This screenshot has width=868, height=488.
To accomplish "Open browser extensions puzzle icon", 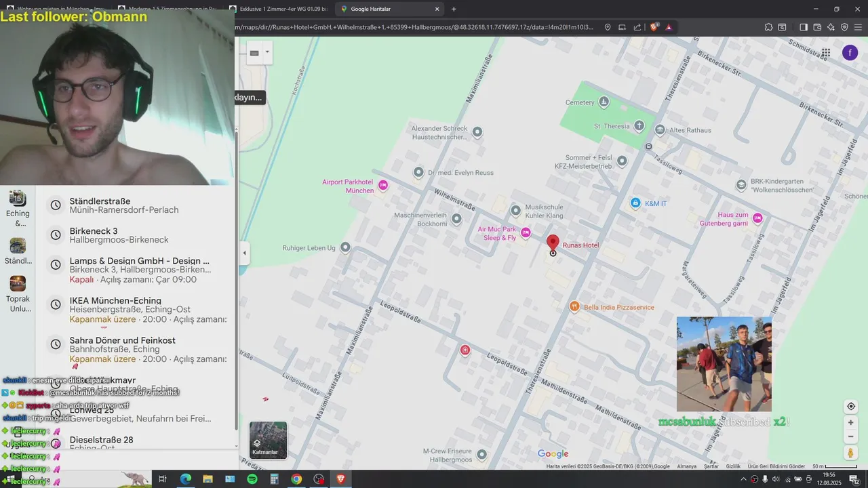I will pos(768,27).
